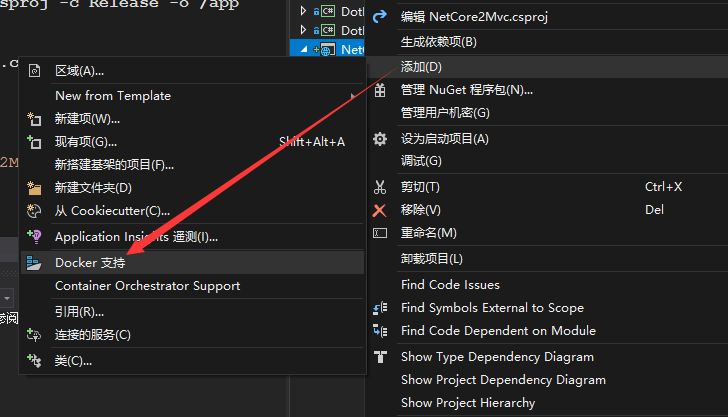Click the NetCore2Mvc web project icon in tree
728x417 pixels.
[x=328, y=49]
